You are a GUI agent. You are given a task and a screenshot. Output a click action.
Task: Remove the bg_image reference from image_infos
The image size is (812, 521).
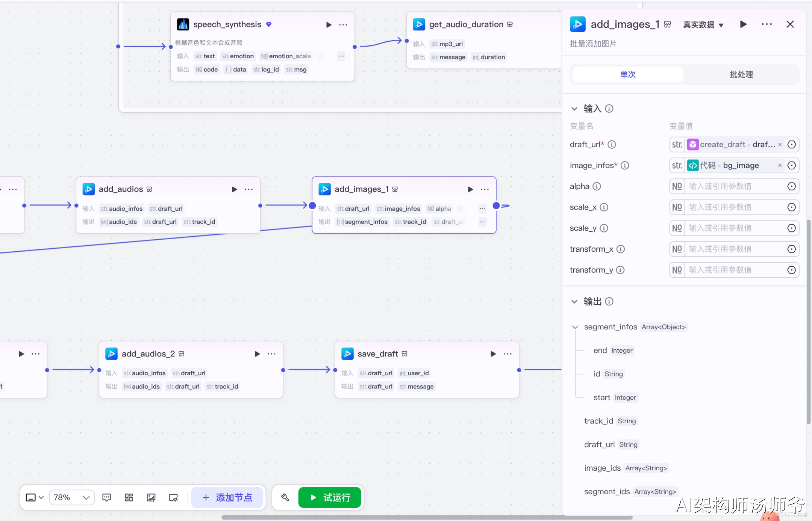[780, 166]
